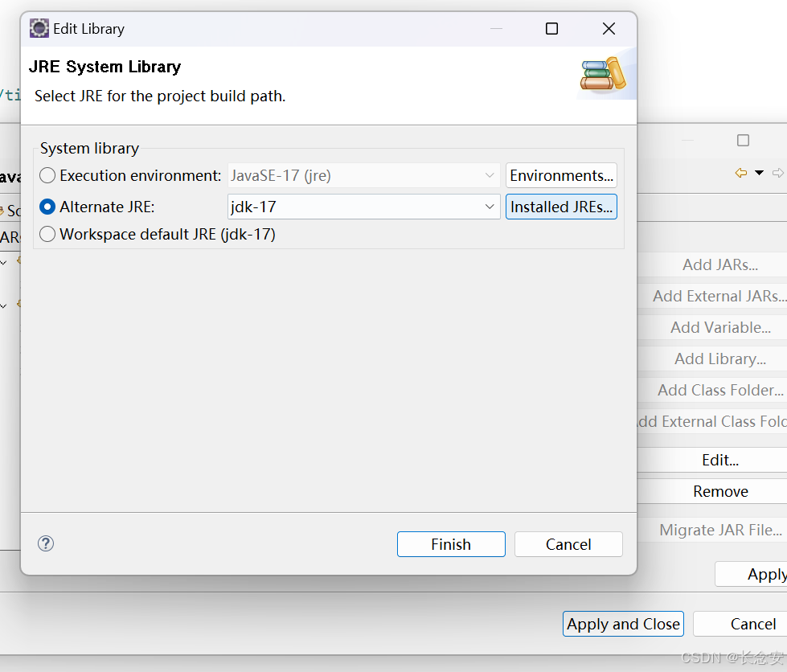Click the Eclipse icon in the dialog title bar
This screenshot has width=787, height=672.
39,28
